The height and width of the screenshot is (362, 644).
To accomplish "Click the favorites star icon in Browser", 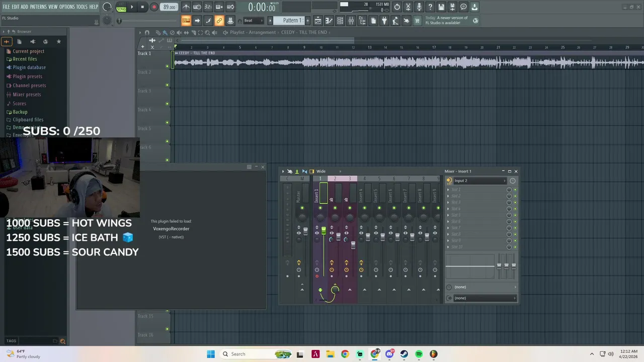I will coord(58,42).
